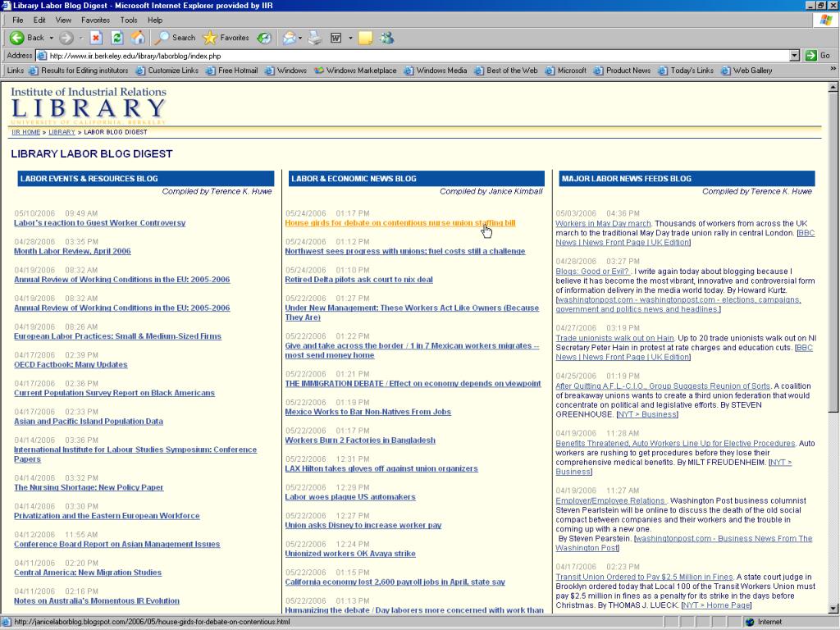Expand the Back button history dropdown
This screenshot has height=630, width=840.
pyautogui.click(x=52, y=38)
